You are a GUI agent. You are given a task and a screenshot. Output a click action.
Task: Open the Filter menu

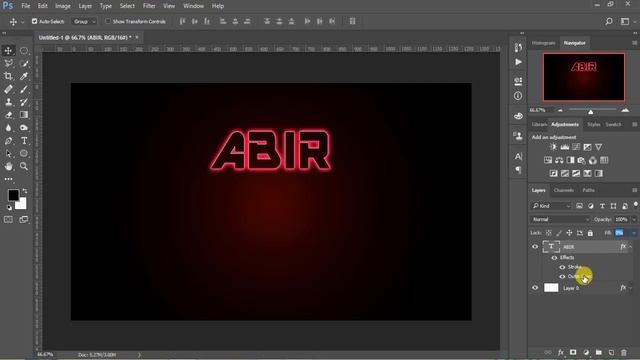pyautogui.click(x=149, y=6)
